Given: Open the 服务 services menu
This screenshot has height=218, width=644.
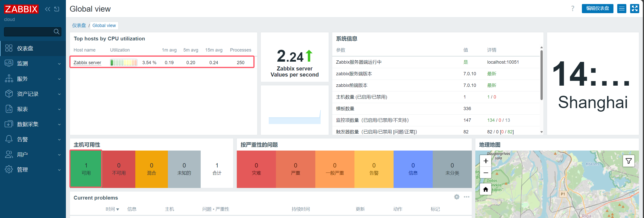Looking at the screenshot, I should 33,79.
